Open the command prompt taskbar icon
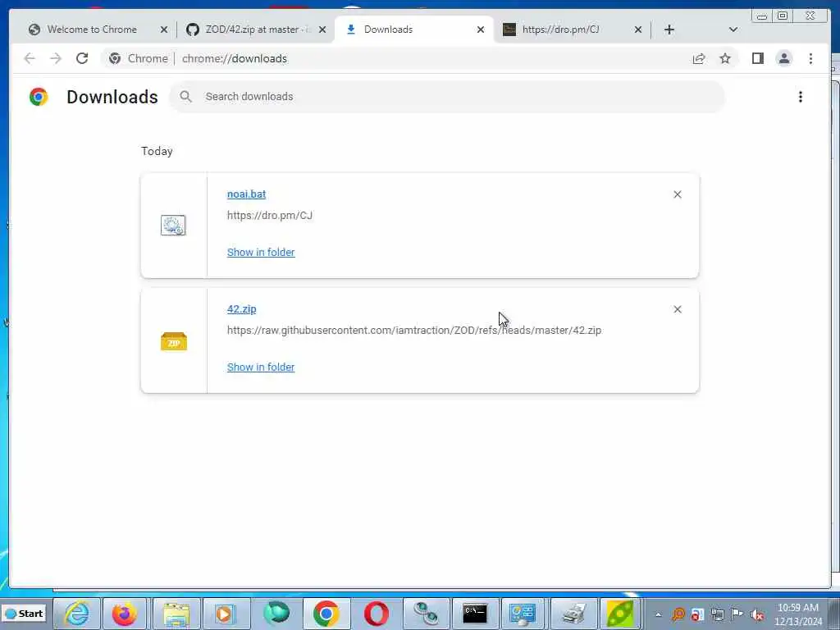The image size is (840, 630). pyautogui.click(x=475, y=614)
